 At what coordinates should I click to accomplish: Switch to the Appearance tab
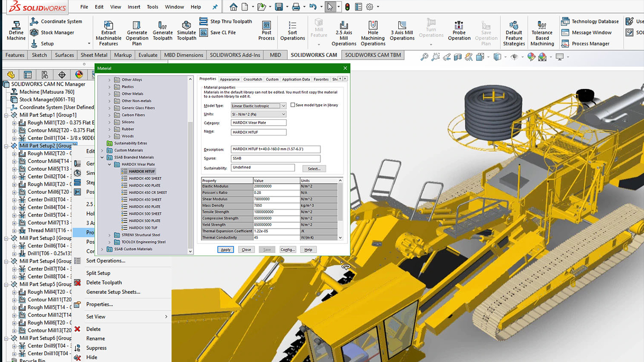click(x=229, y=79)
